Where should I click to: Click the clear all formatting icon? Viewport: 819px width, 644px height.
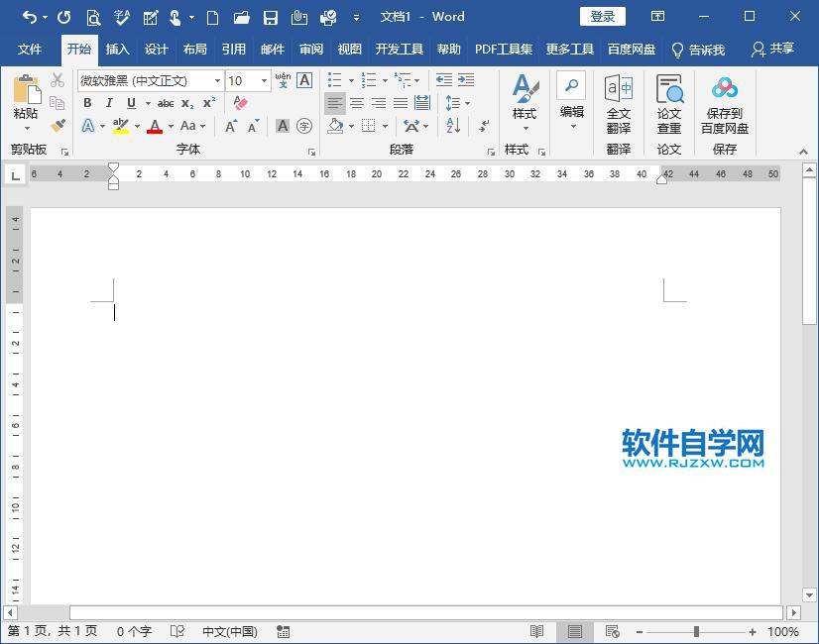click(239, 102)
